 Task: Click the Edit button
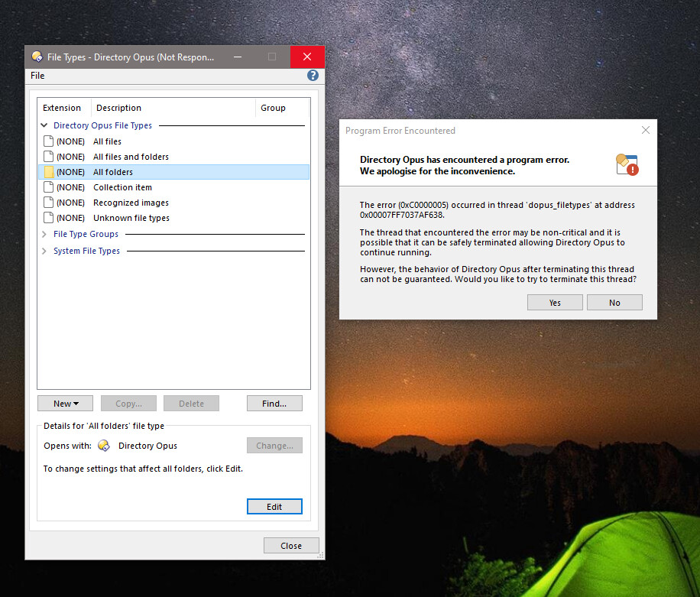tap(274, 507)
